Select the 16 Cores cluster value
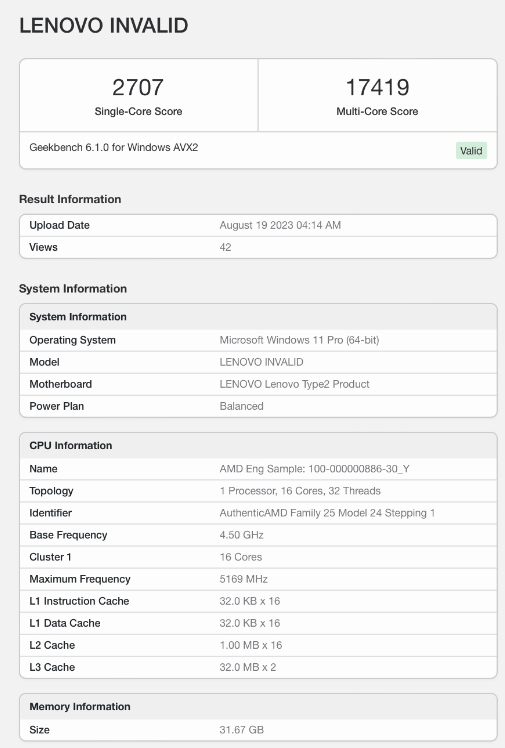This screenshot has width=505, height=748. point(241,557)
